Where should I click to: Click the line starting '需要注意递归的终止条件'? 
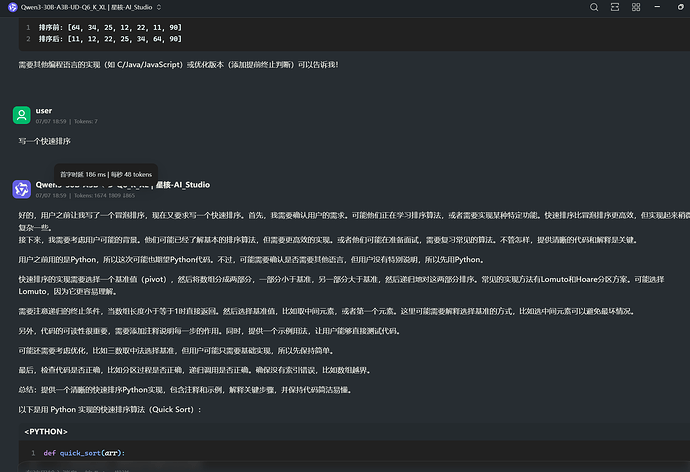pos(327,311)
